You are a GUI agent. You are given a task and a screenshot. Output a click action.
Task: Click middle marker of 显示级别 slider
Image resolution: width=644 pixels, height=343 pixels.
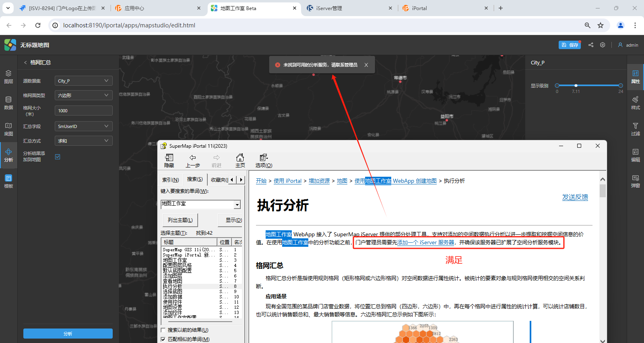576,85
